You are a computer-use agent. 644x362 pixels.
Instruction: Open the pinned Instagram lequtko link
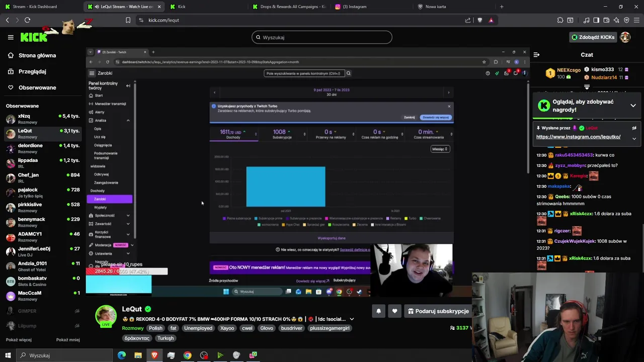pyautogui.click(x=578, y=137)
